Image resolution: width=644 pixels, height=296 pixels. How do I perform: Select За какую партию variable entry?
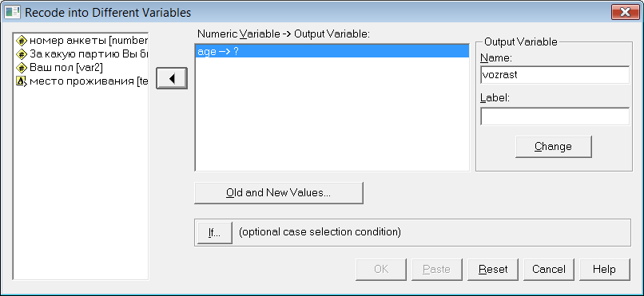[81, 53]
